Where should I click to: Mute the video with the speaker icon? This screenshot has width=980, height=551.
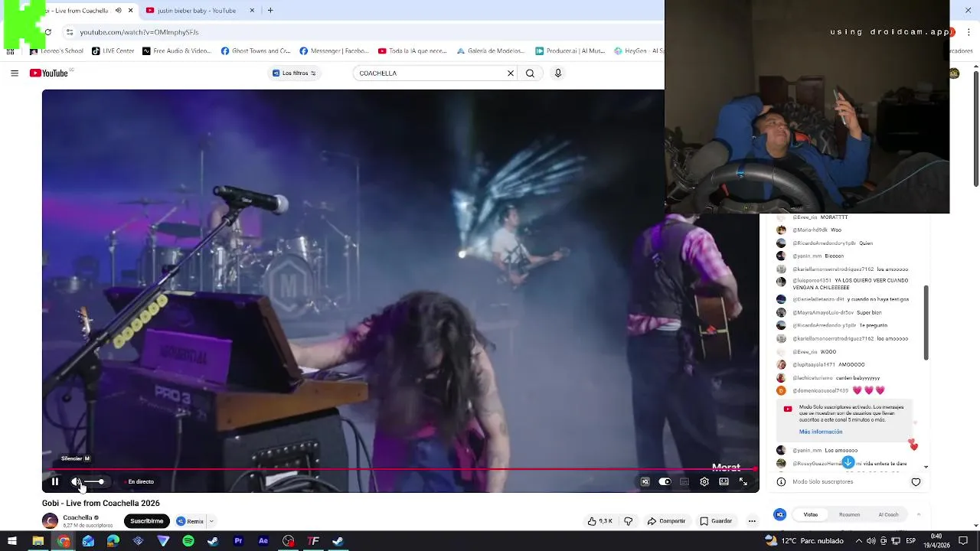pyautogui.click(x=76, y=481)
